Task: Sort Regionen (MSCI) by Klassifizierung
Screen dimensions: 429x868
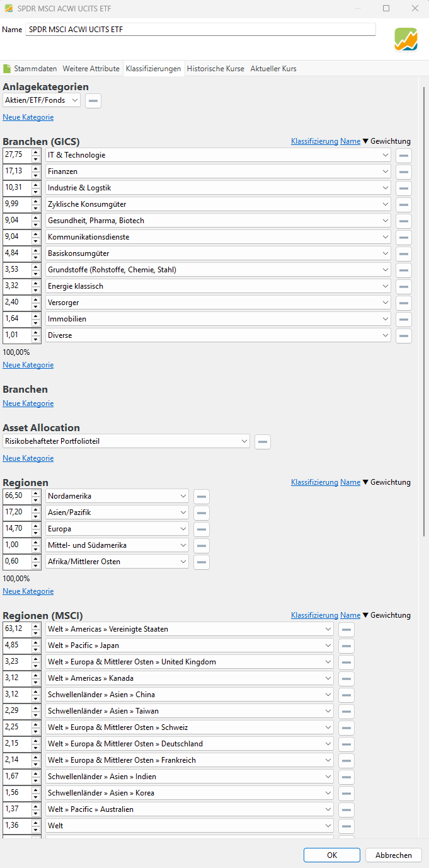Action: [314, 615]
